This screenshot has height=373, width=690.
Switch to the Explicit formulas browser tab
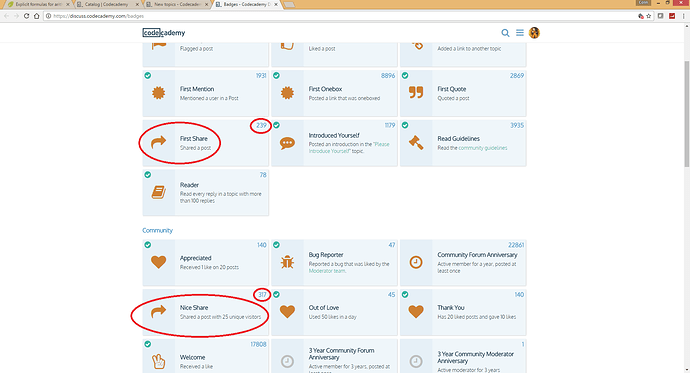coord(38,4)
